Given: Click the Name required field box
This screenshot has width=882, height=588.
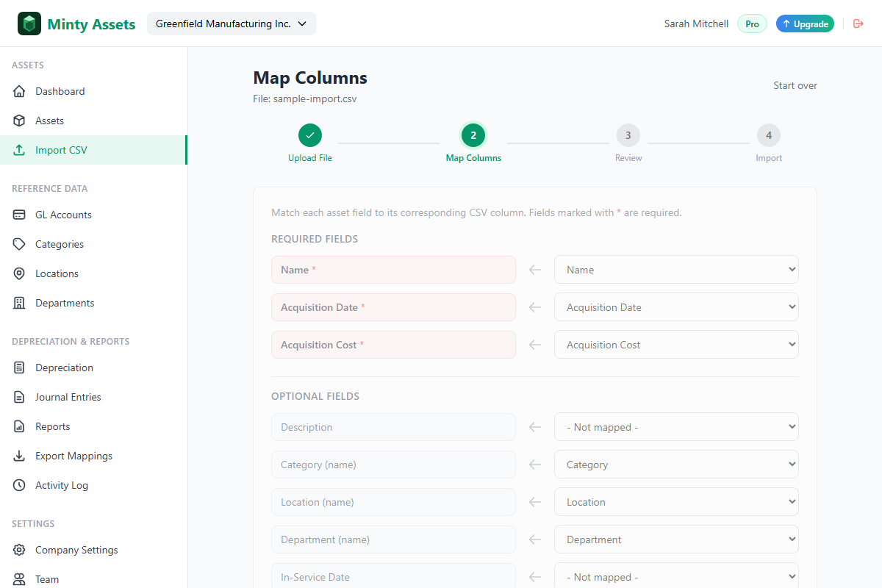Looking at the screenshot, I should (393, 270).
